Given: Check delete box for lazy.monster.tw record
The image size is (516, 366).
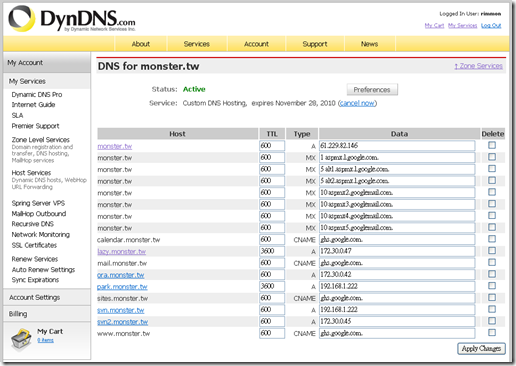Looking at the screenshot, I should 492,251.
